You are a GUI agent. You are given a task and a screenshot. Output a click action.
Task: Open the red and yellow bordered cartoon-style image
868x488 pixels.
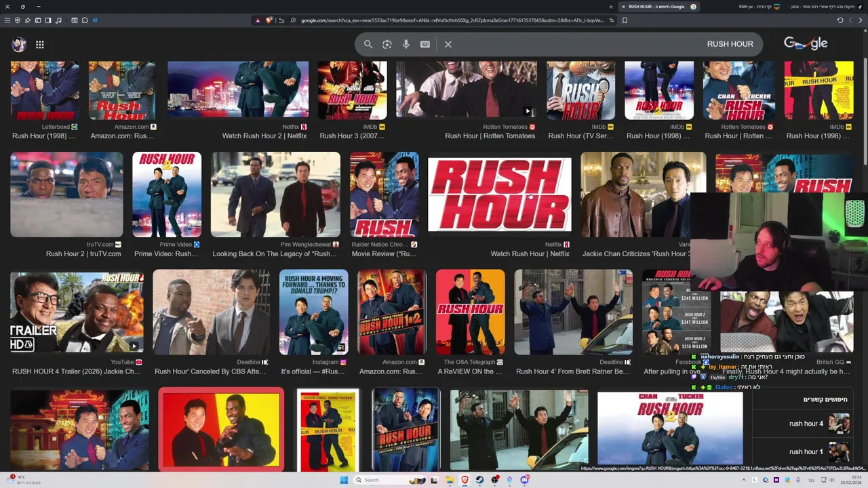(x=221, y=429)
